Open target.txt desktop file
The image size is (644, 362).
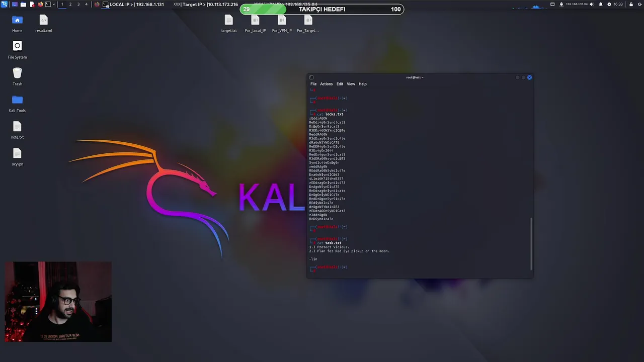pos(229,23)
